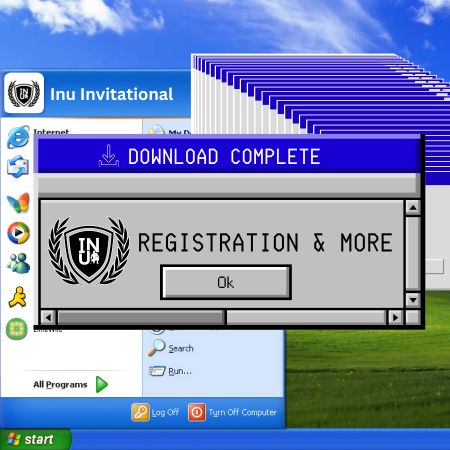Click the Inu Invitational crest user picture
The width and height of the screenshot is (450, 450).
click(x=24, y=93)
